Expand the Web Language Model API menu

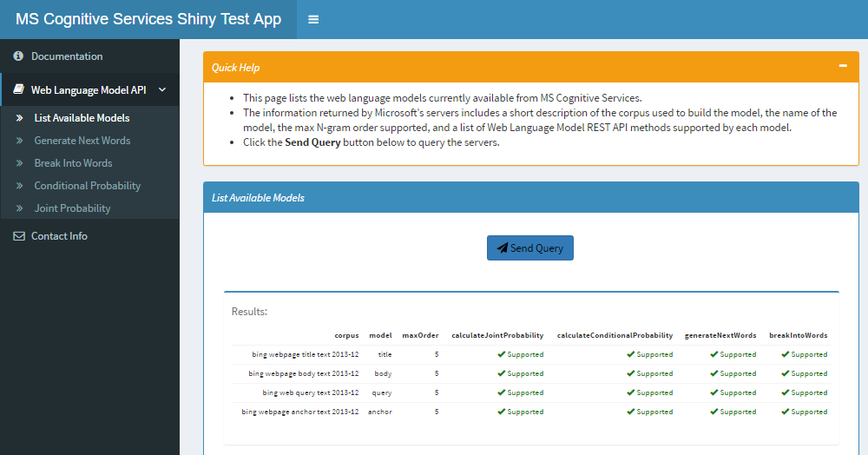click(89, 89)
